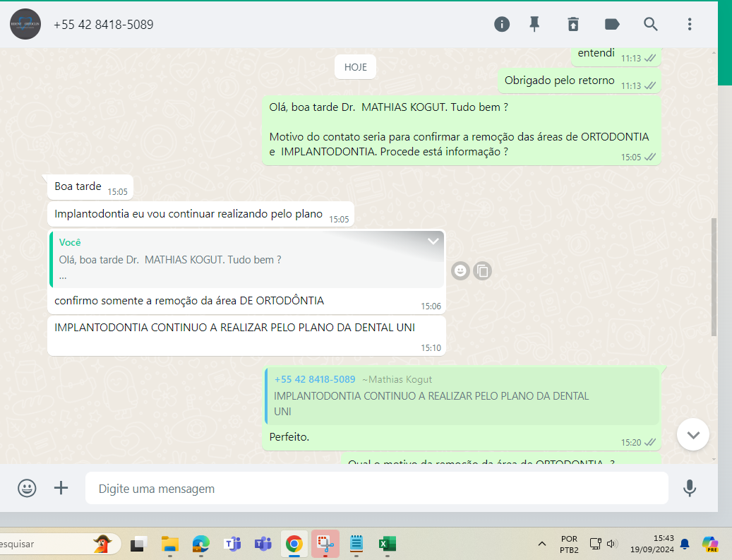Open contact info icon in chat header
Image resolution: width=732 pixels, height=560 pixels.
coord(501,24)
